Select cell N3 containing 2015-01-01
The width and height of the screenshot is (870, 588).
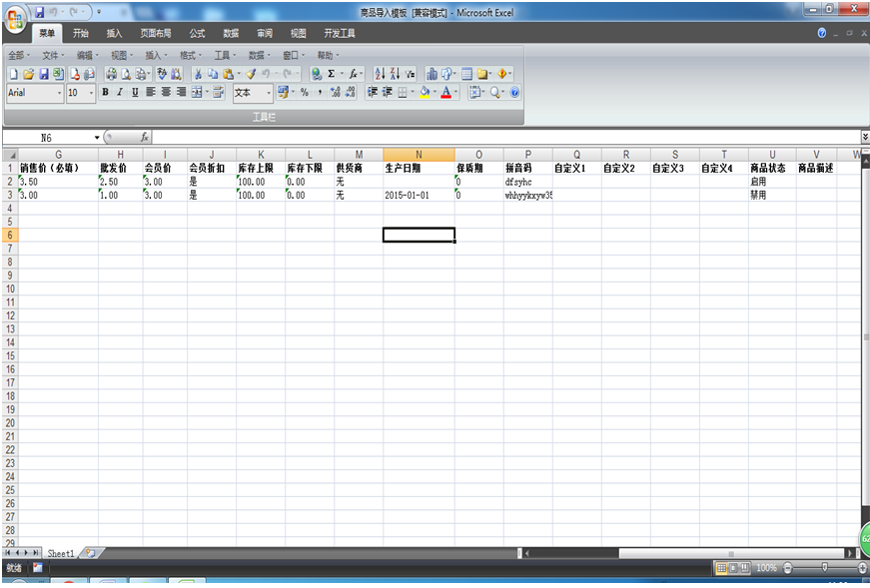point(419,196)
